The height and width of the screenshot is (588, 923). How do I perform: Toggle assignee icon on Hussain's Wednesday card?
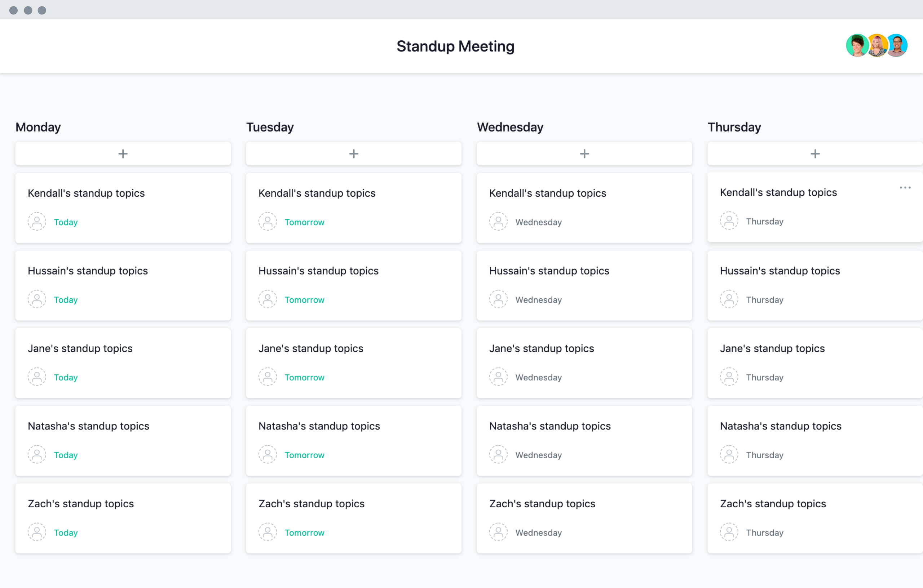pyautogui.click(x=498, y=300)
